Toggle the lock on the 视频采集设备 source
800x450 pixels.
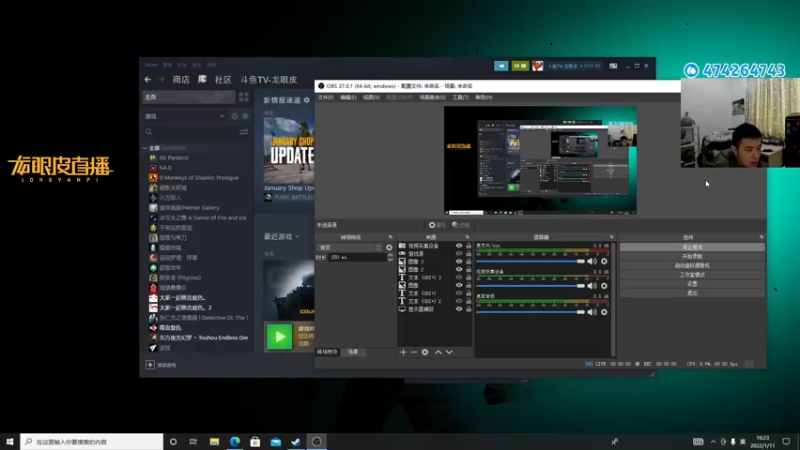[x=468, y=246]
